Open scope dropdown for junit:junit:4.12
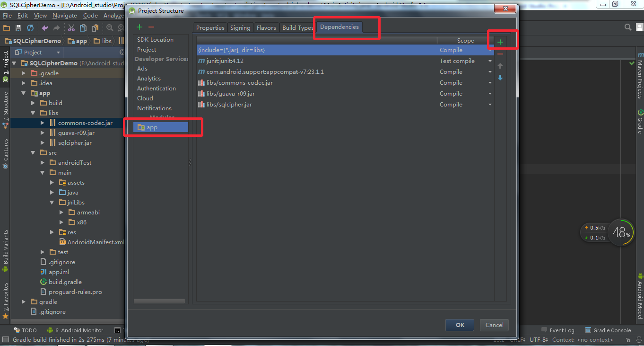This screenshot has height=346, width=644. tap(490, 61)
